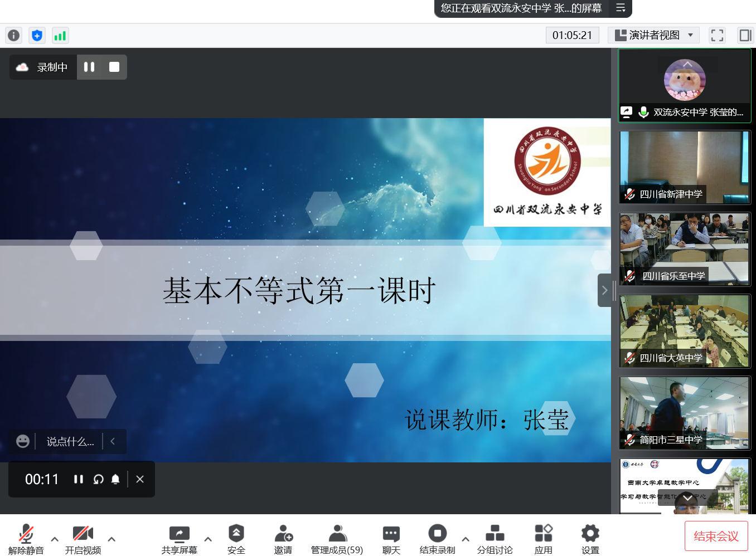
Task: Click the blue security shield icon
Action: [37, 36]
